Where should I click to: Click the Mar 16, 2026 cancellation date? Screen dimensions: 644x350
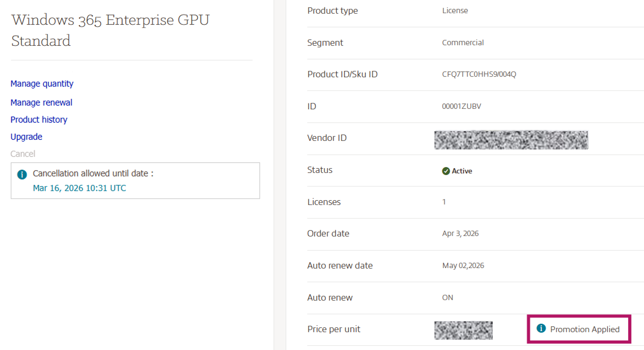tap(79, 188)
